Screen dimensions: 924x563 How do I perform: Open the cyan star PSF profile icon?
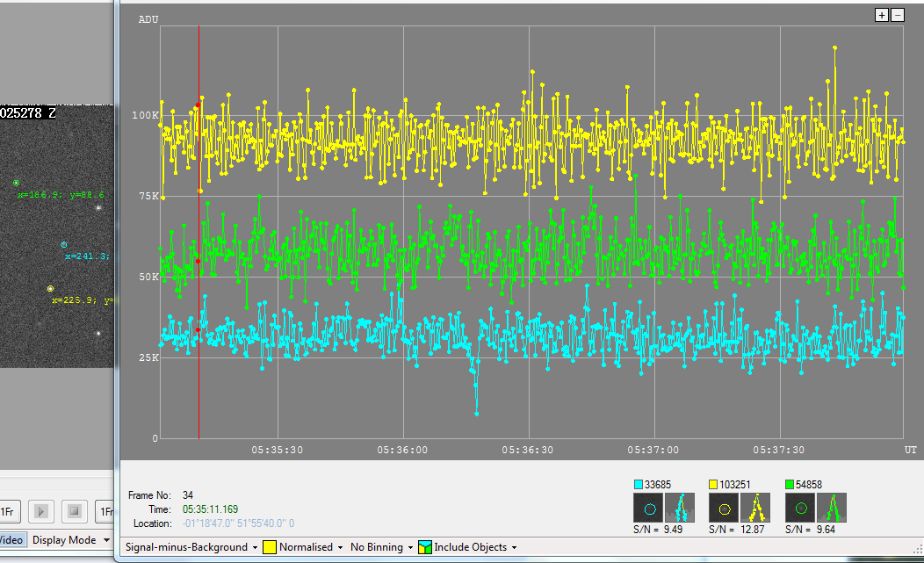[x=679, y=507]
